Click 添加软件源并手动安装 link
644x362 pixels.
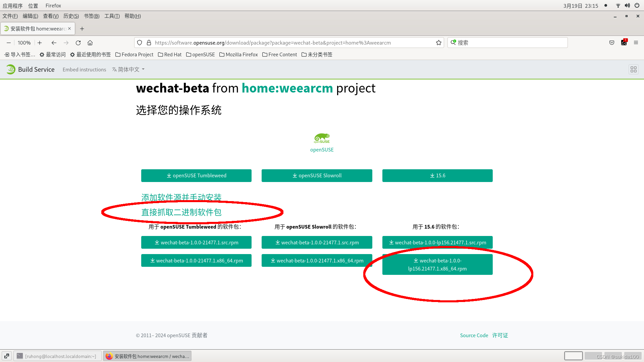pos(181,197)
